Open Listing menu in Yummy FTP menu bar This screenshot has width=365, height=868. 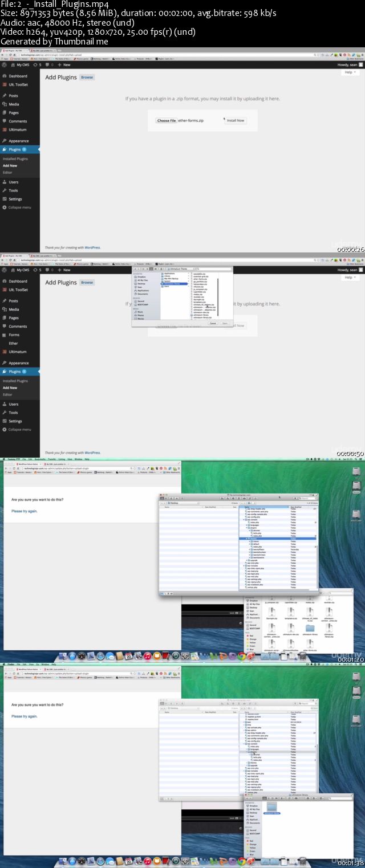[x=62, y=459]
